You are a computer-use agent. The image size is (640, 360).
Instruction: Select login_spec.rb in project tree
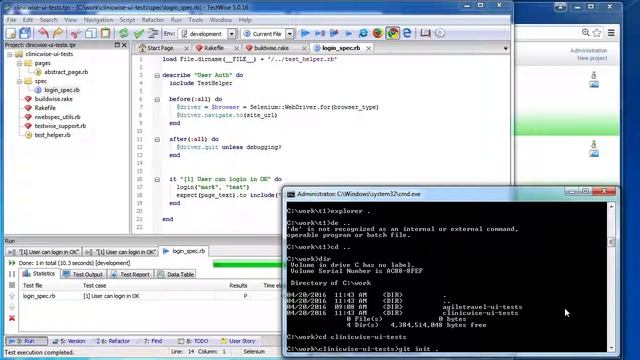tap(62, 90)
